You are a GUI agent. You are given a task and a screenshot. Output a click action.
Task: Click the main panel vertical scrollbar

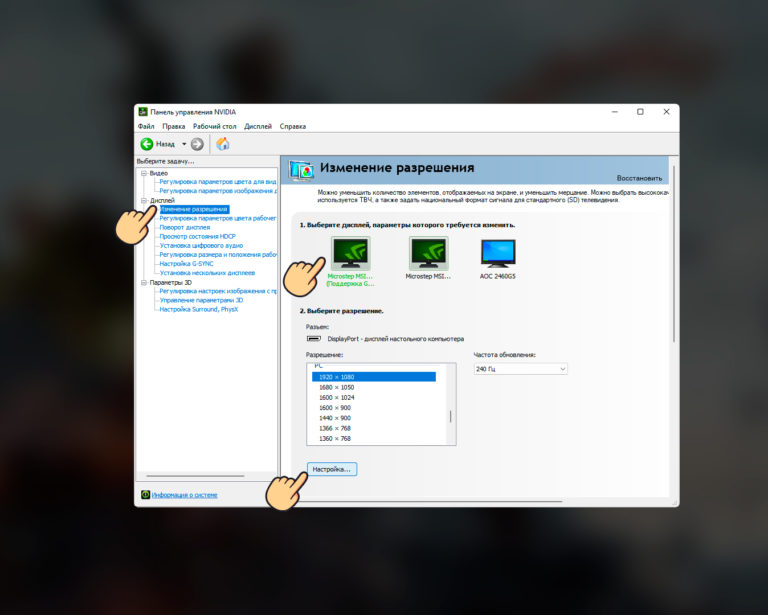[674, 254]
